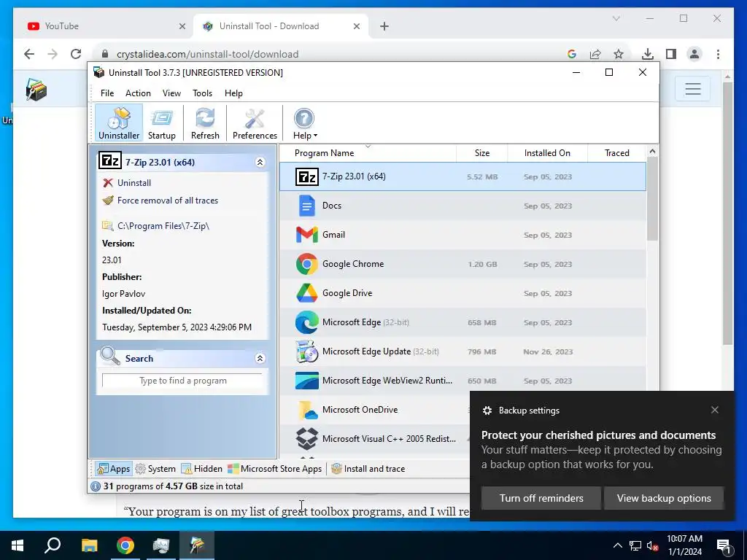Toggle Chrome side panel icon
Image resolution: width=747 pixels, height=560 pixels.
(671, 54)
